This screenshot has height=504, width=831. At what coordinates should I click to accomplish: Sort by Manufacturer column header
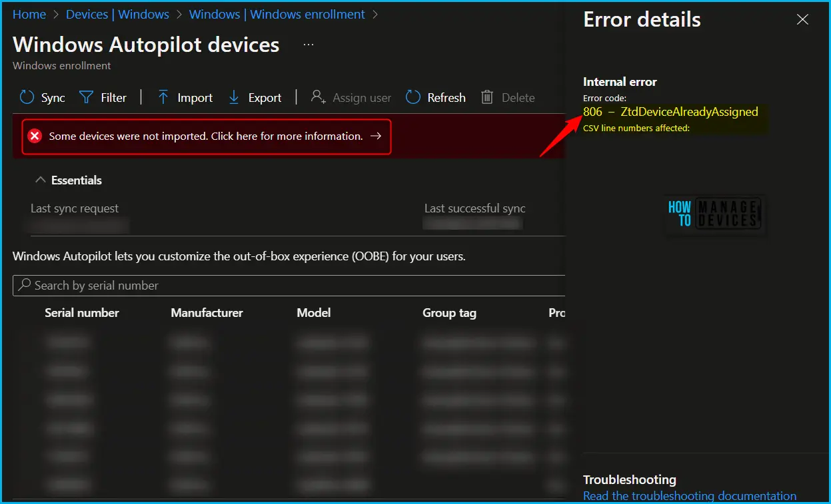[x=207, y=312]
